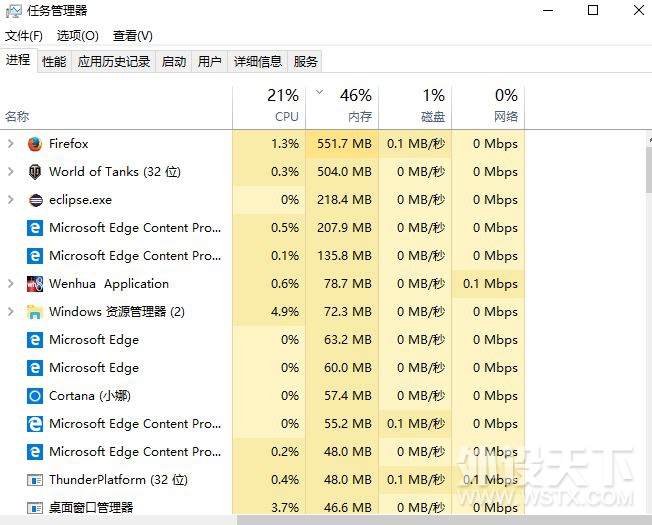Screen dimensions: 652x525
Task: Click the Wenhua Application icon
Action: tap(35, 284)
